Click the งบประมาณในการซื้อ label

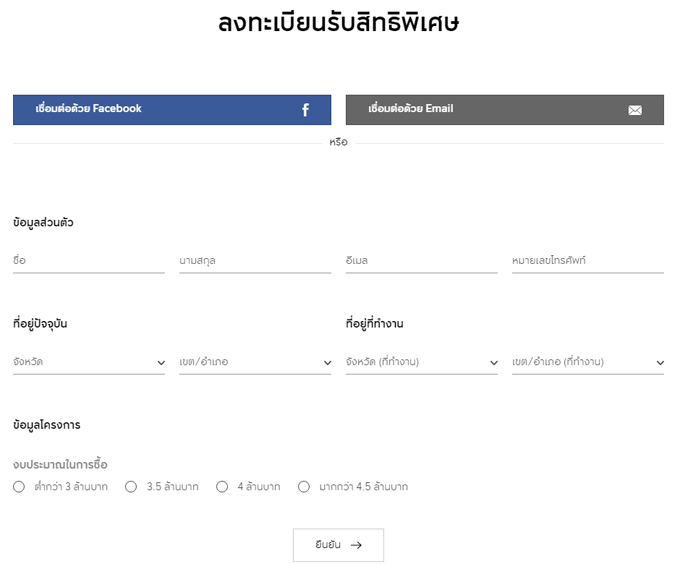click(60, 465)
